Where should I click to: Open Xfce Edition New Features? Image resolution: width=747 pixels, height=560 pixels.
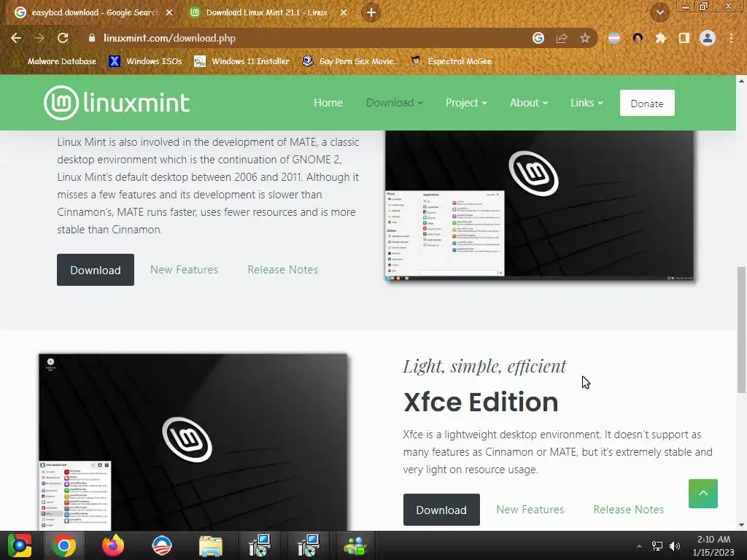pyautogui.click(x=530, y=510)
